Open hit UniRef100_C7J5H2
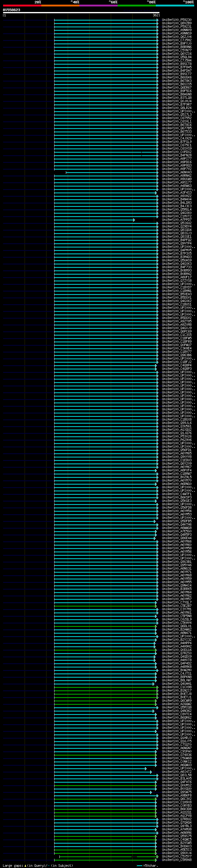This screenshot has width=197, height=868. [176, 40]
